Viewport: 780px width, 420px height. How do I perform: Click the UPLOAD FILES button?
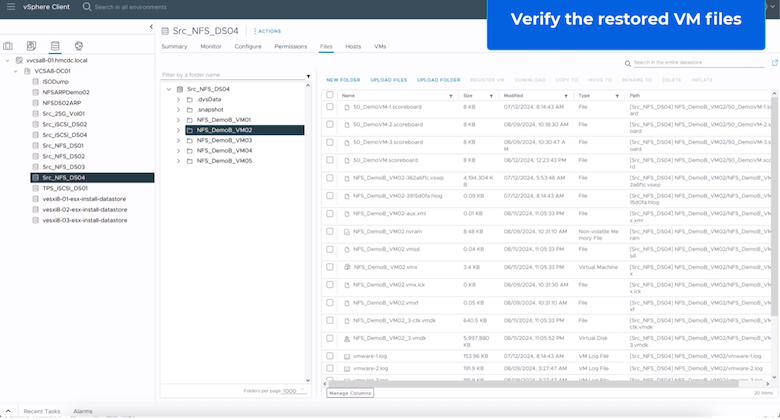[388, 79]
